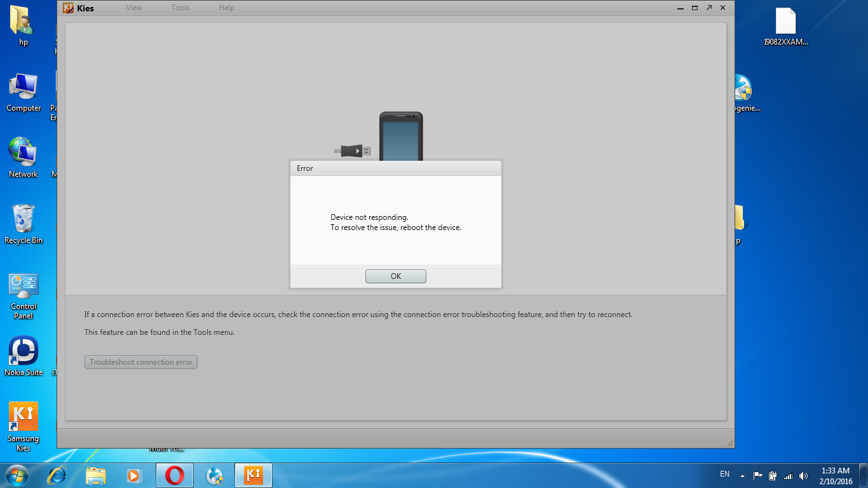Click the Show desktop strip
This screenshot has width=868, height=488.
click(x=864, y=476)
